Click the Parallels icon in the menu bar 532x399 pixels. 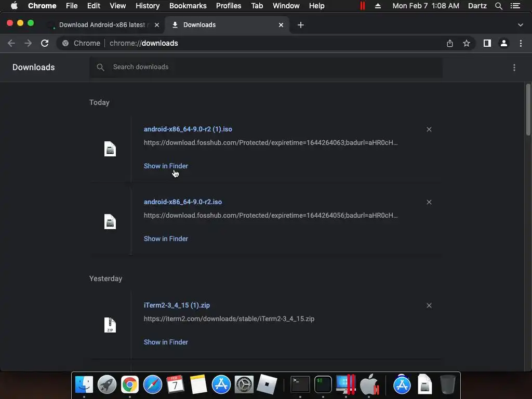(x=362, y=6)
